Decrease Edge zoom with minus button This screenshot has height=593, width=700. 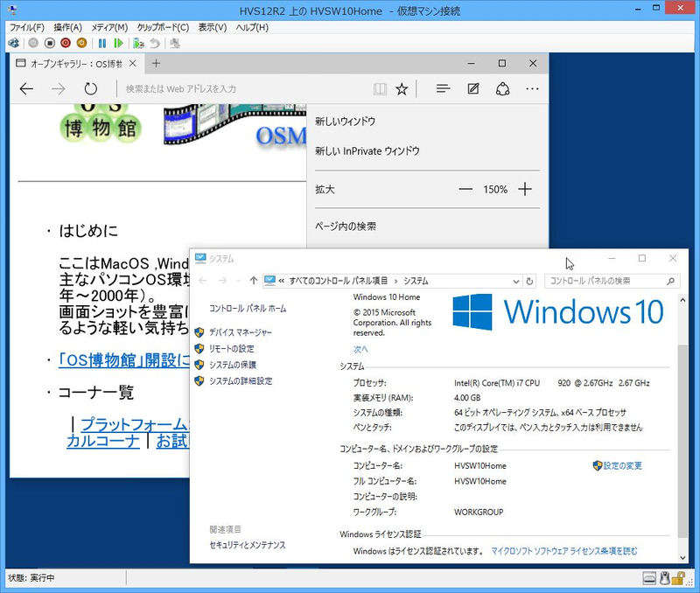tap(465, 189)
